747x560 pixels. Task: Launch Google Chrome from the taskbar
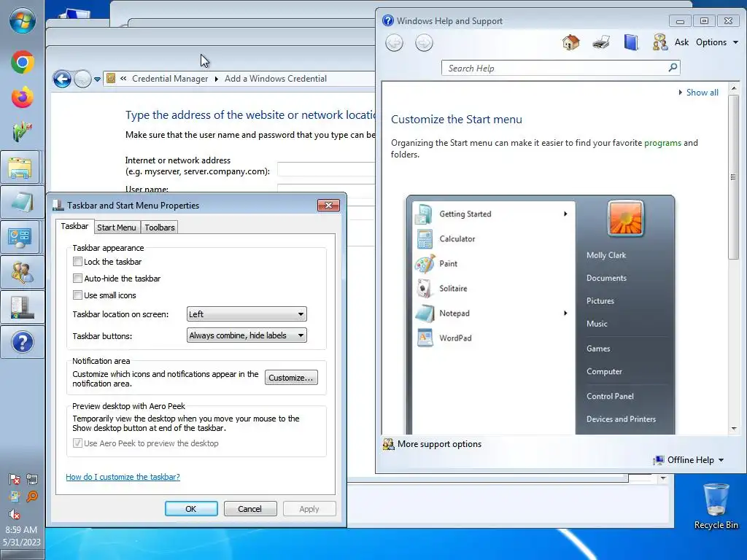(23, 63)
